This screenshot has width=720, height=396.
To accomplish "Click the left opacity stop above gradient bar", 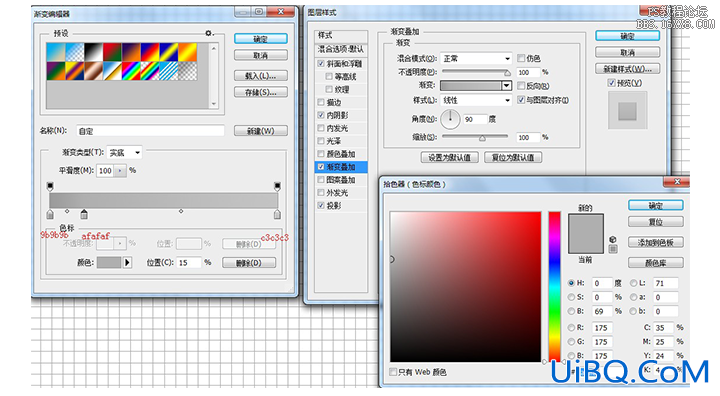I will [50, 186].
